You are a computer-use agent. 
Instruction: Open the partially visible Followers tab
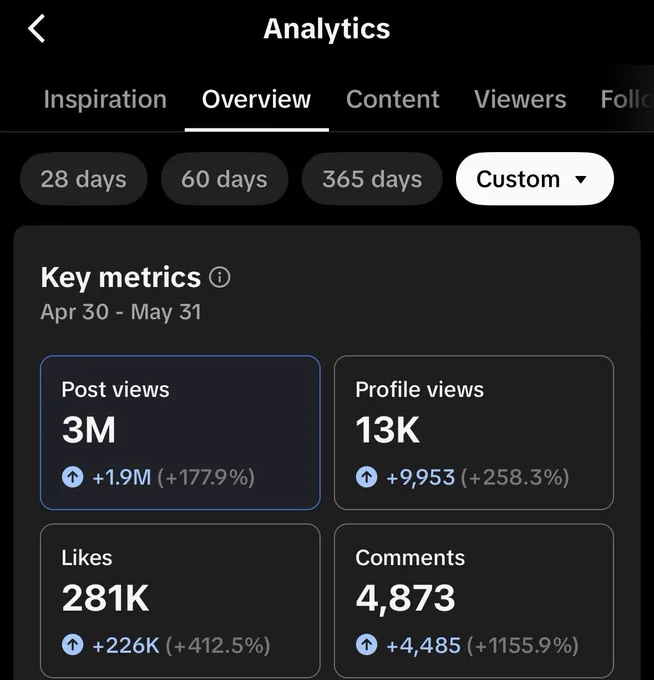point(627,99)
